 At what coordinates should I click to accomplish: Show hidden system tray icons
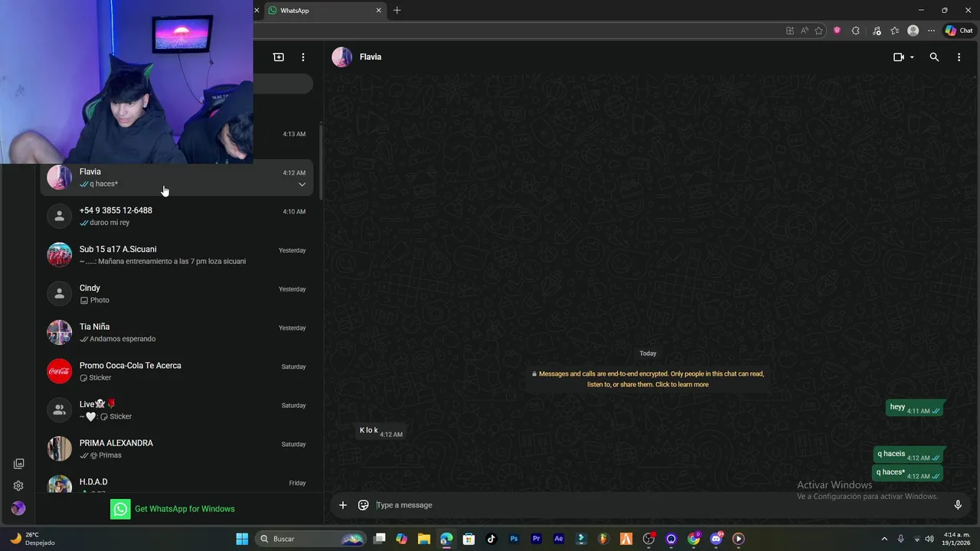point(884,539)
